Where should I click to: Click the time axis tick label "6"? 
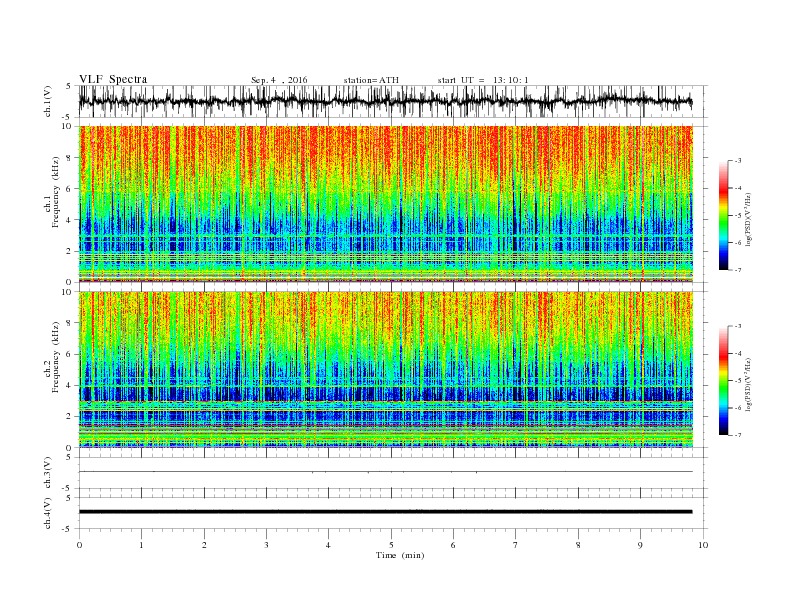tap(453, 545)
